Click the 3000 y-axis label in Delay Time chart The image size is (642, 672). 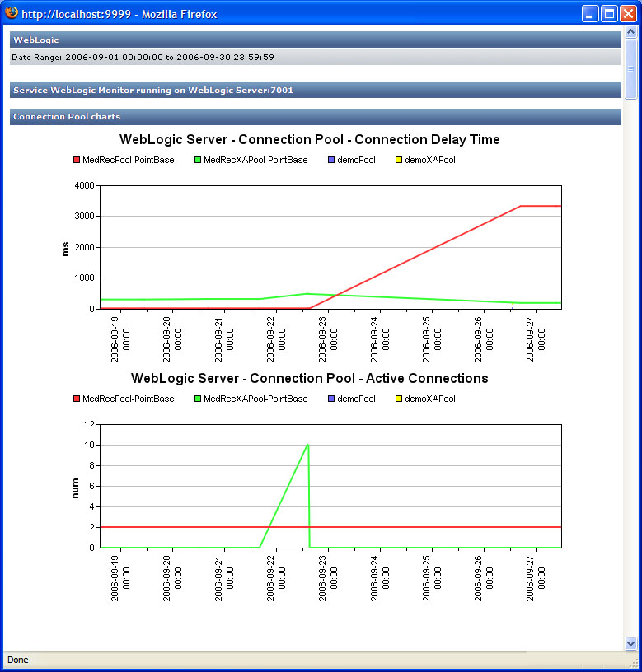[x=85, y=216]
